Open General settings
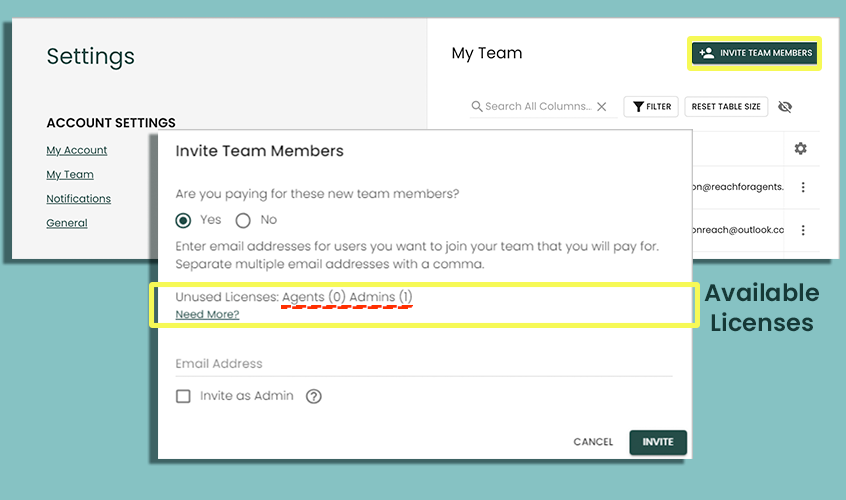846x500 pixels. point(67,223)
